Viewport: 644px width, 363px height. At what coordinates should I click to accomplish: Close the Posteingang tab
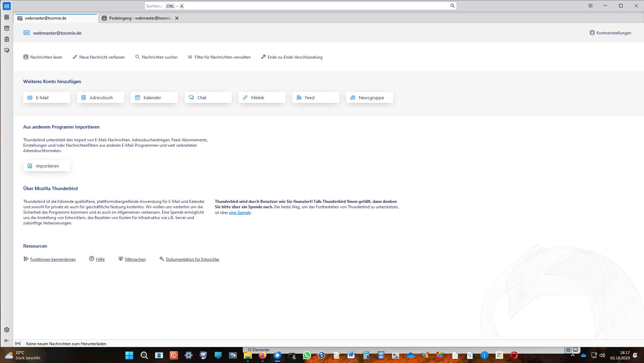[177, 18]
